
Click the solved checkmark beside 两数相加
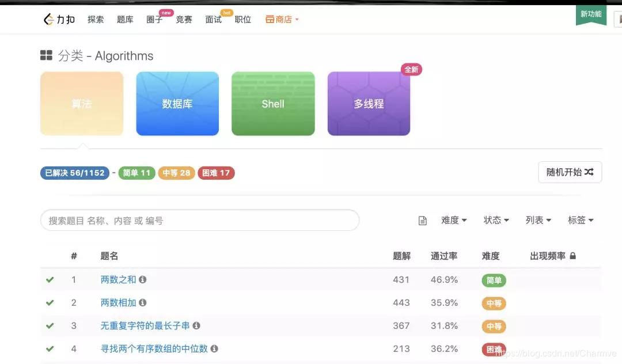click(50, 303)
